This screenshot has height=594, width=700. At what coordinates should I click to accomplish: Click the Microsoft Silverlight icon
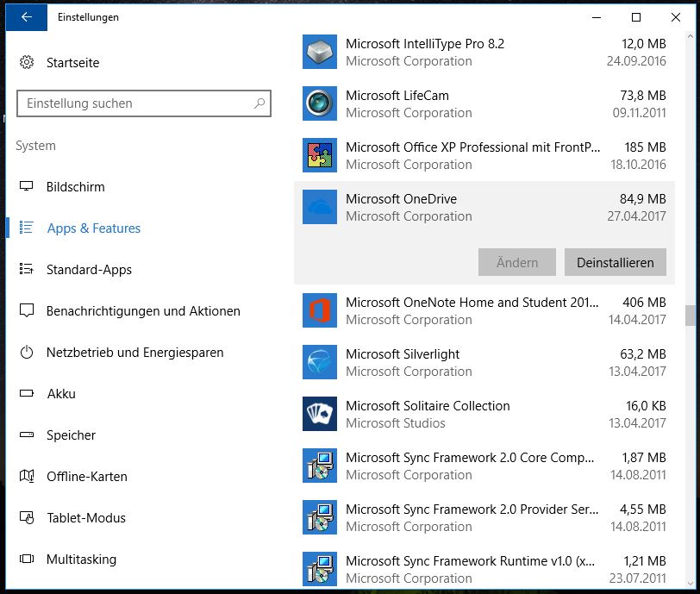coord(320,363)
